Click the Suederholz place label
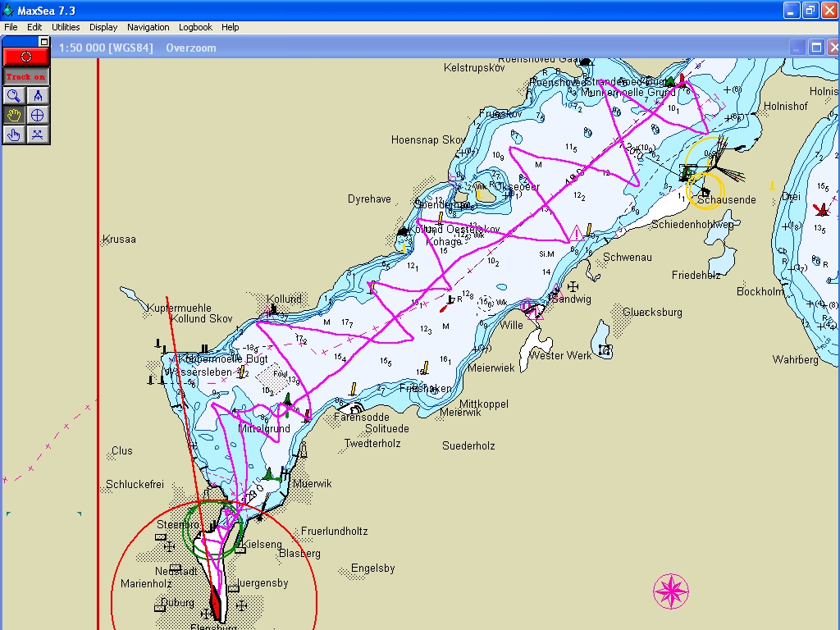840x630 pixels. pos(468,445)
